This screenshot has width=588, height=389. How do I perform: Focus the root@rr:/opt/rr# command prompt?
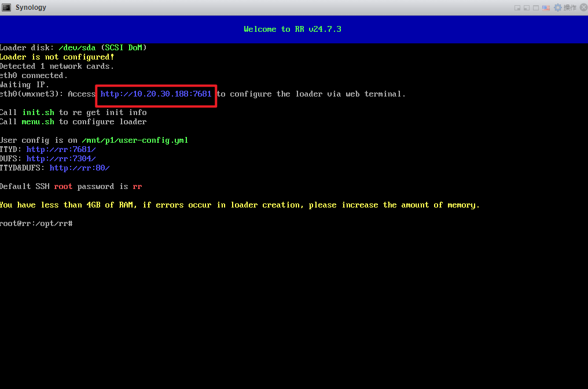[x=37, y=223]
